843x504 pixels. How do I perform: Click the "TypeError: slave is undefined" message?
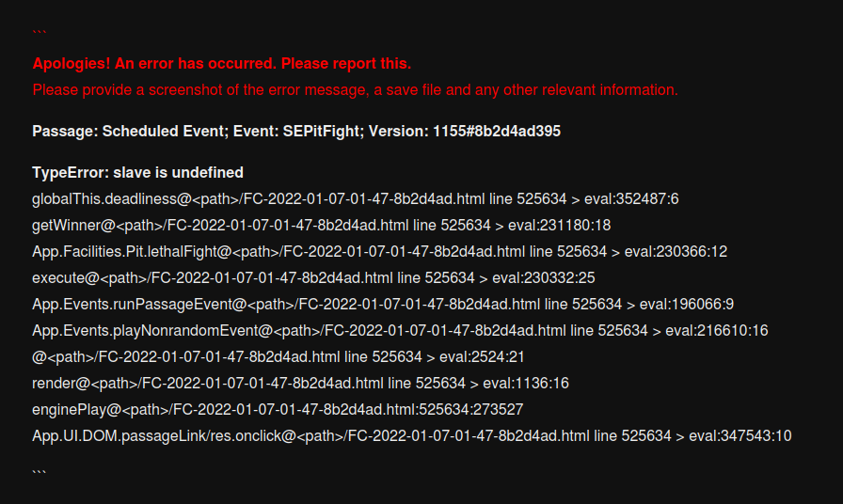pos(137,173)
